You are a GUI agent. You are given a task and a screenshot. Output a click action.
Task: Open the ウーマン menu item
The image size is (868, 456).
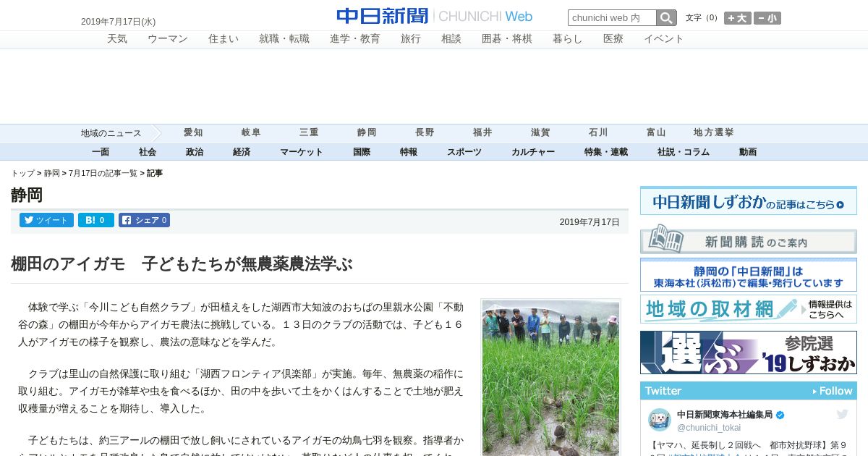pos(168,39)
